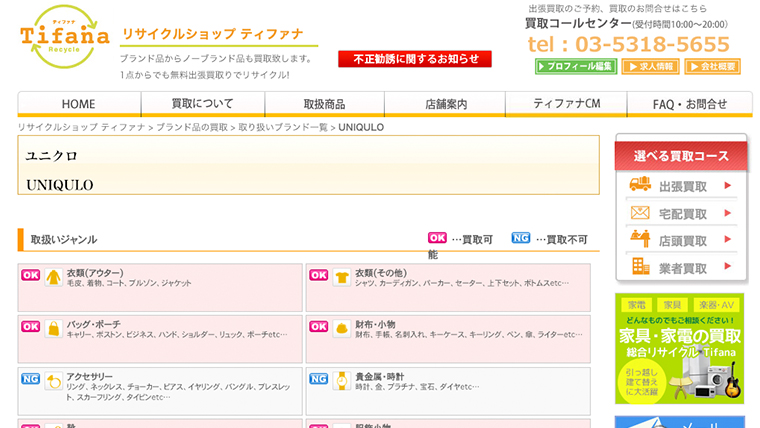Click the OK legend badge for 買取可能

(x=437, y=238)
